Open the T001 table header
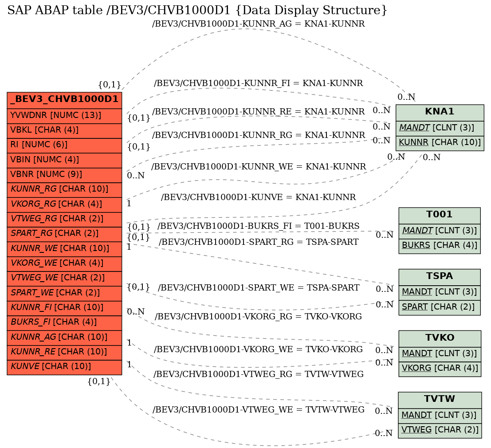Screen dimensions: 491x448 pos(440,216)
